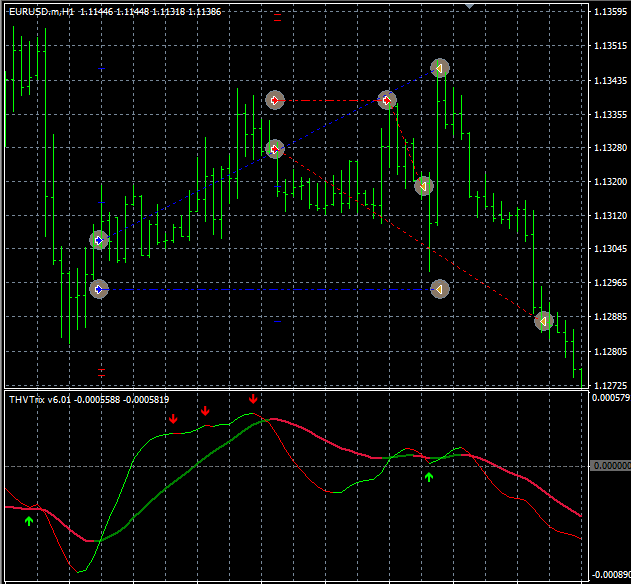Click the rightmost green up arrow in THVTrix
The height and width of the screenshot is (584, 631).
click(429, 477)
